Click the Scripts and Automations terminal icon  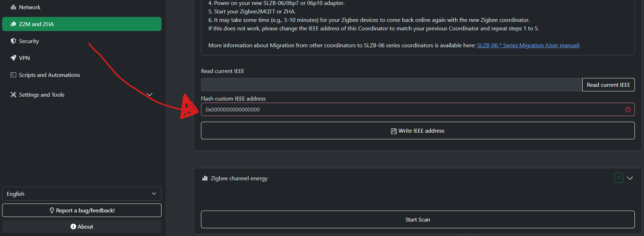pyautogui.click(x=13, y=75)
